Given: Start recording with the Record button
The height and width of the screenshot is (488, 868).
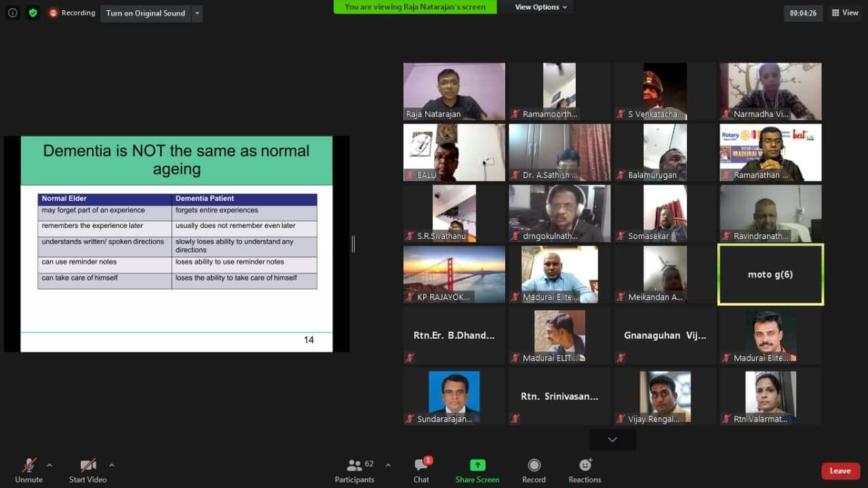Looking at the screenshot, I should pos(534,470).
